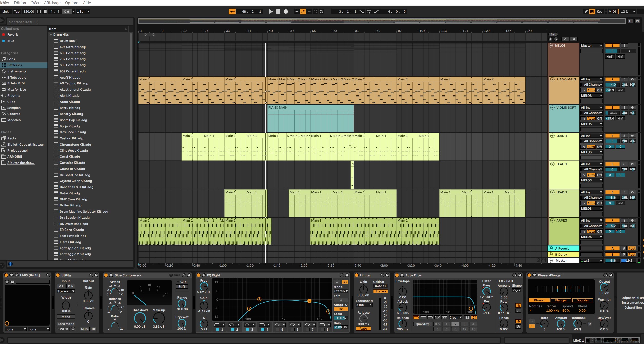Click the Tap tempo button
The image size is (644, 344).
pos(17,12)
